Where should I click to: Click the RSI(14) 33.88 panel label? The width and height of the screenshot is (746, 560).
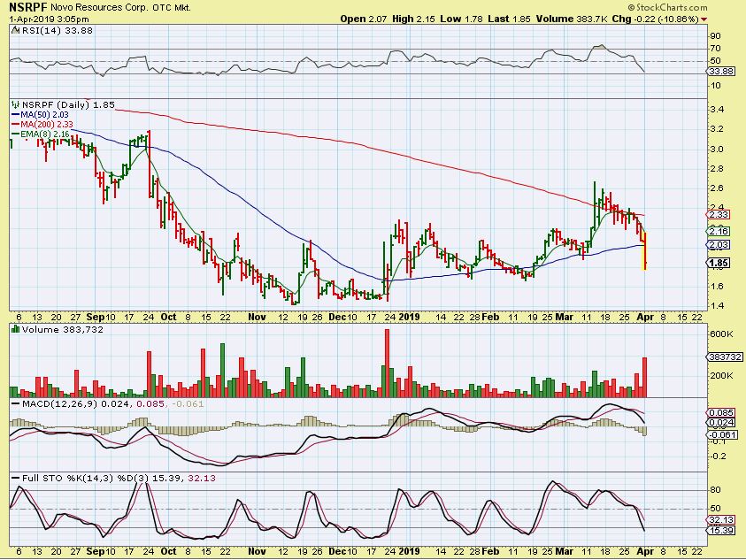(58, 30)
